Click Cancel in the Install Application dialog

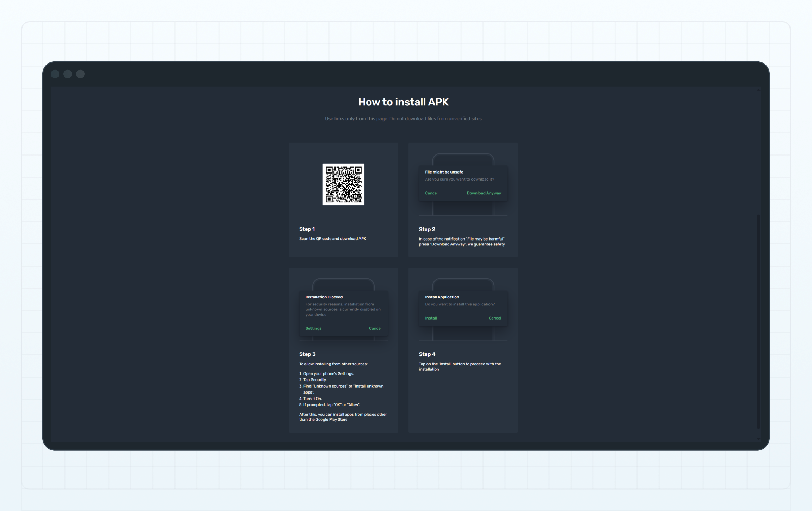pyautogui.click(x=495, y=318)
